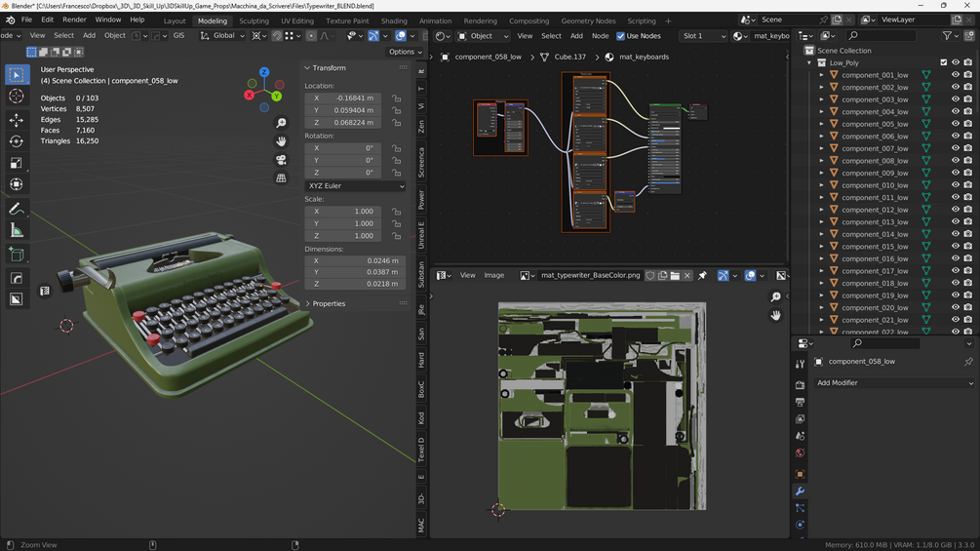Hide component_005_low using its eye icon
Screen dimensions: 980x551
[955, 124]
